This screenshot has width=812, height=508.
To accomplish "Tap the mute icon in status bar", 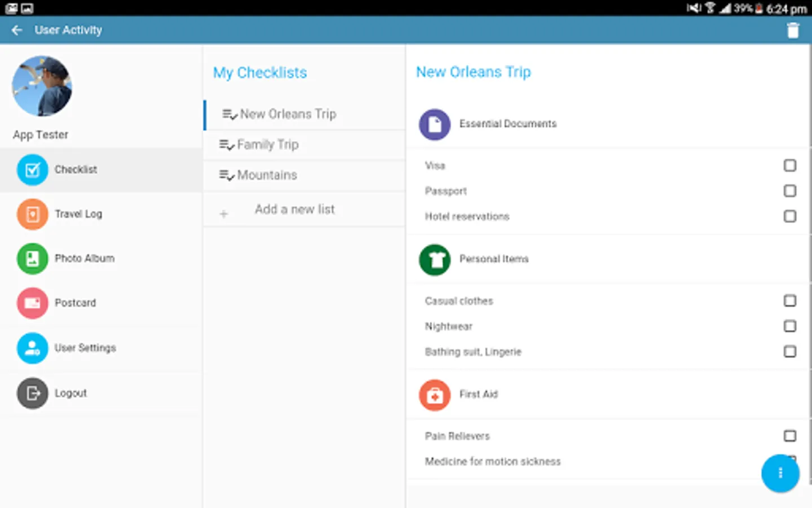I will click(694, 7).
